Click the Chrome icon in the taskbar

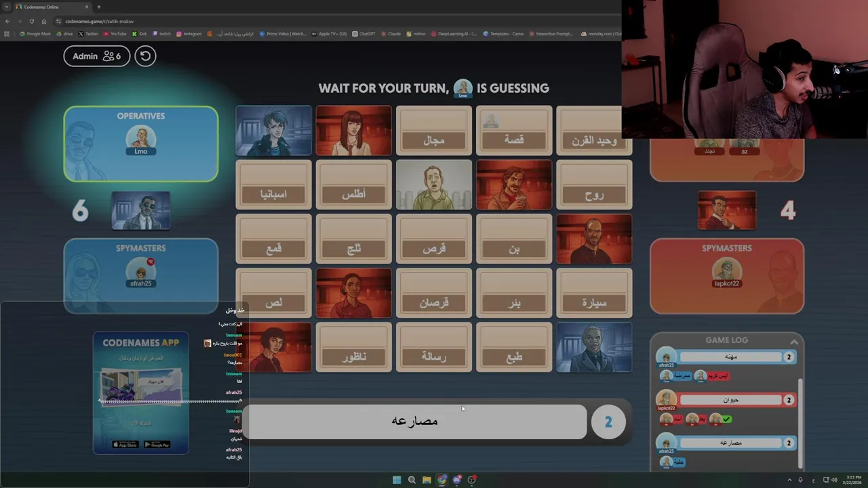pos(442,480)
